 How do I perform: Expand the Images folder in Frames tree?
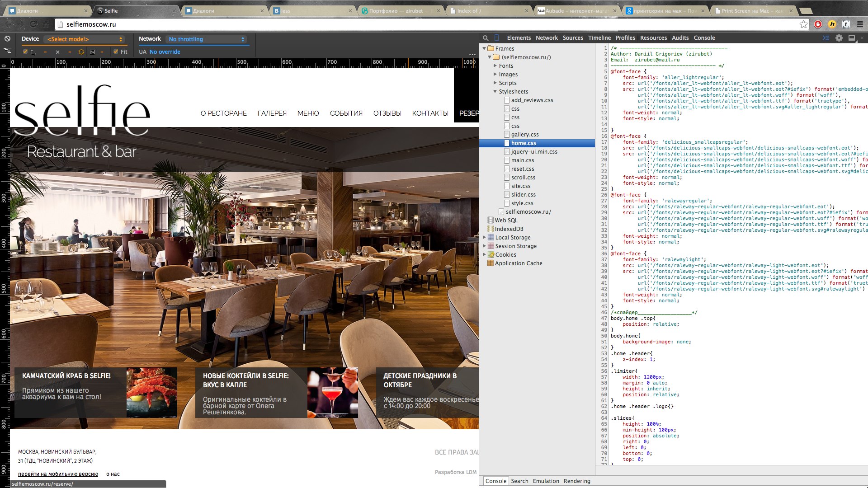(x=495, y=75)
